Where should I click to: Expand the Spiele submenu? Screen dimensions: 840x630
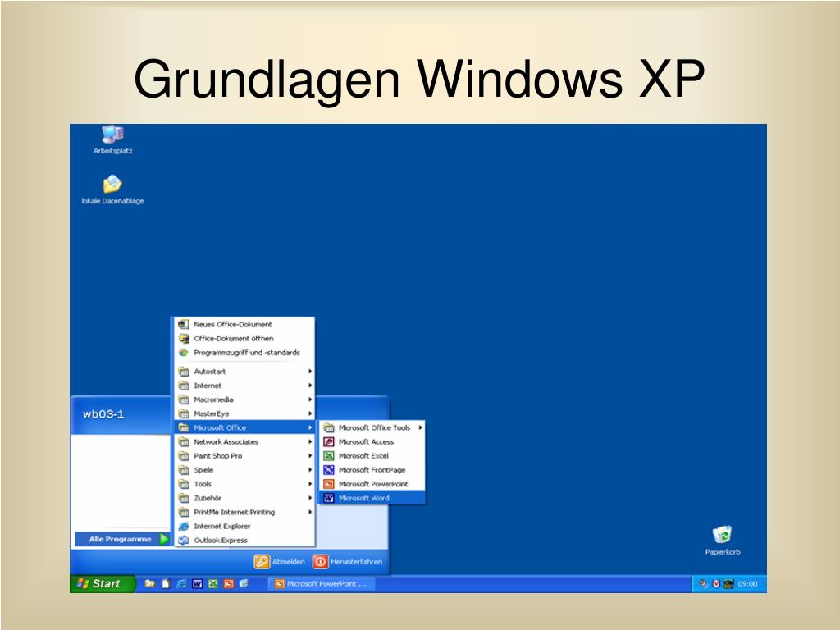click(x=245, y=470)
